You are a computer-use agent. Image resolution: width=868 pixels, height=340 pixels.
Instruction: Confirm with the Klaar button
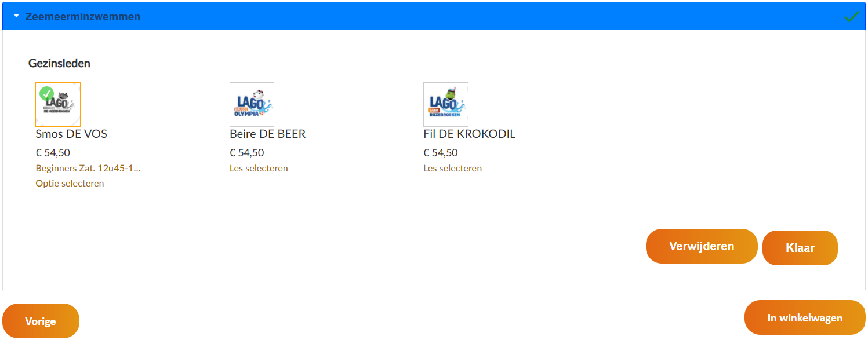[800, 248]
